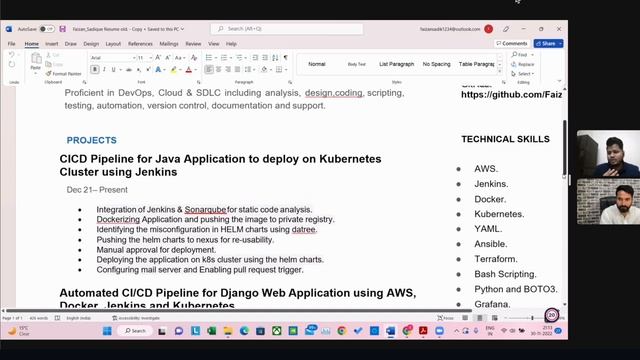Toggle Underline formatting
640x360 pixels.
(113, 69)
